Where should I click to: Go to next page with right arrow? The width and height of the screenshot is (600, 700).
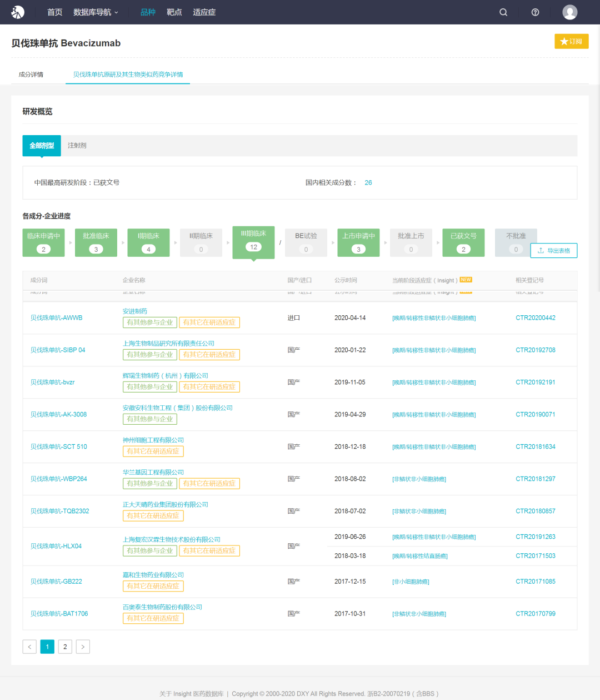[x=83, y=647]
